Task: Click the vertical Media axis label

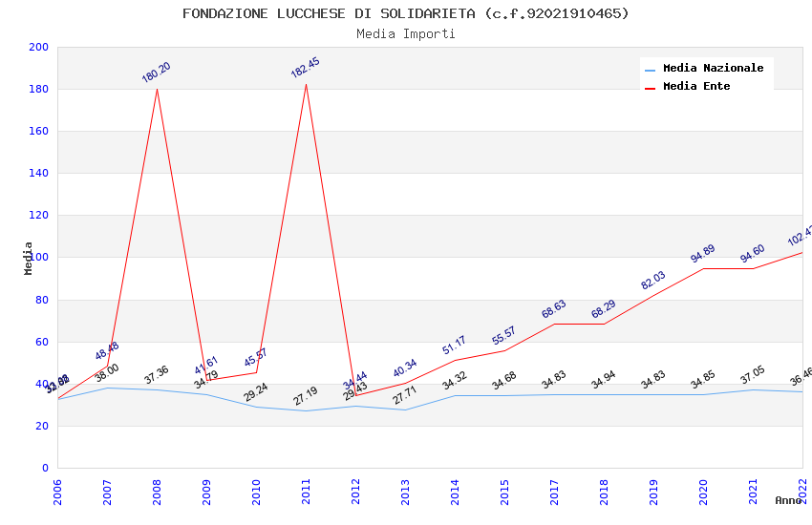Action: point(28,259)
